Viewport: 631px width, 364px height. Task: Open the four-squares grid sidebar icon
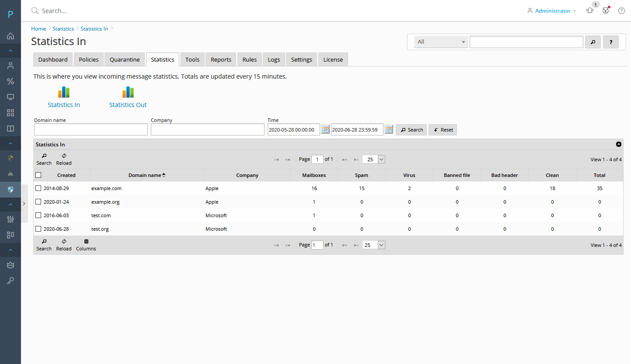click(x=10, y=113)
